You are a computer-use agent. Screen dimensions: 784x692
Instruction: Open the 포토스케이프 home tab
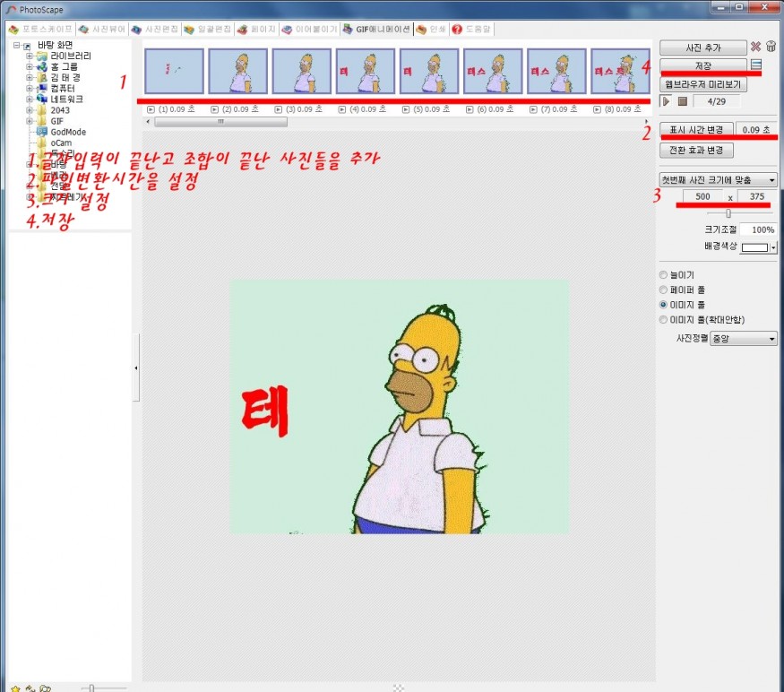click(x=41, y=30)
